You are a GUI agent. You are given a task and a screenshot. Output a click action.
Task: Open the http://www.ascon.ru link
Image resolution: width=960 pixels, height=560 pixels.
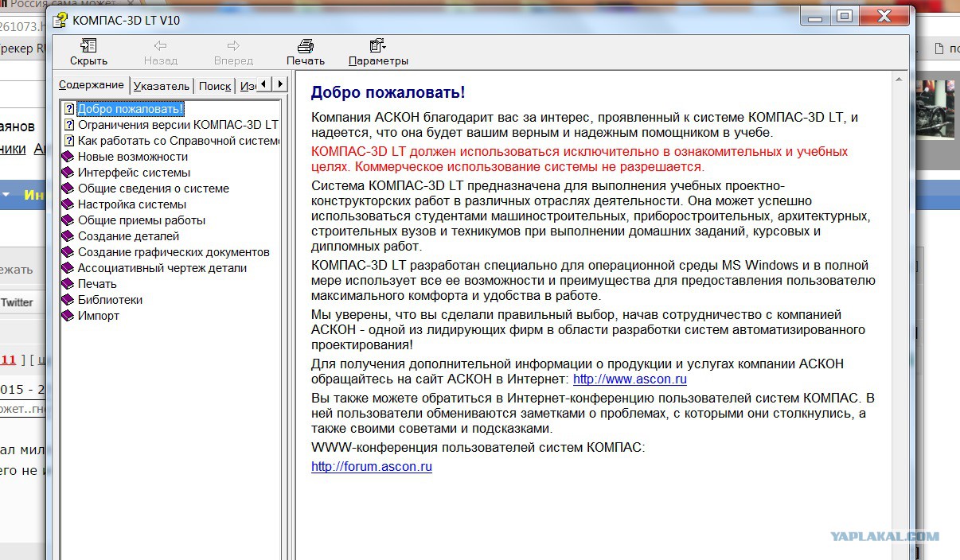630,379
